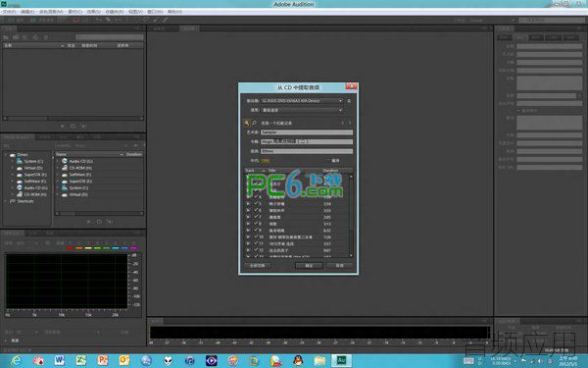Launch Internet Explorer from the taskbar
This screenshot has height=368, width=588.
click(16, 361)
